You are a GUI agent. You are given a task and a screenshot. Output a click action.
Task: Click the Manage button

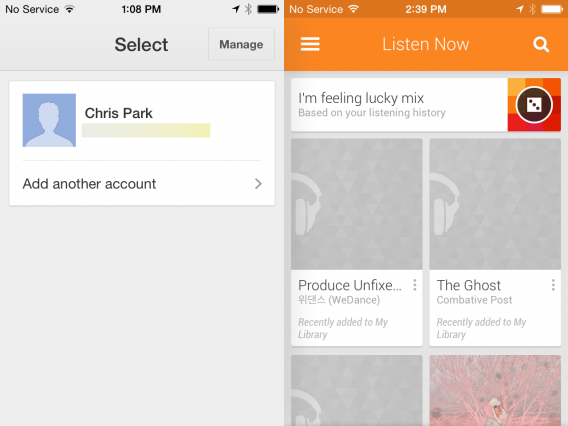coord(241,44)
